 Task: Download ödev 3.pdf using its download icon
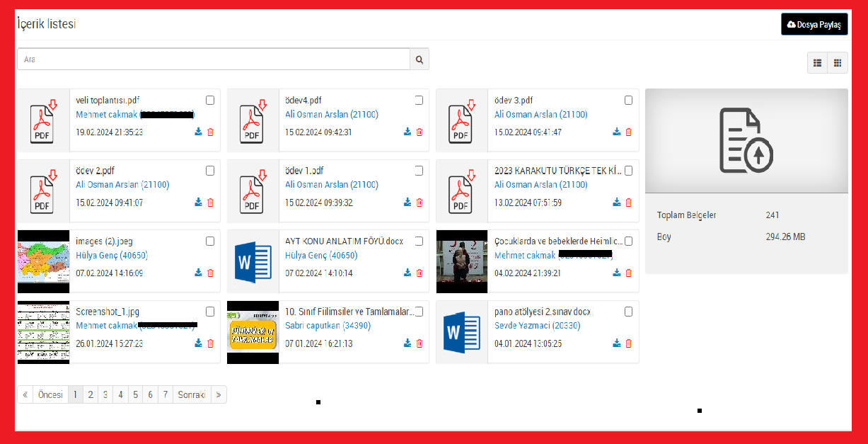pyautogui.click(x=617, y=132)
